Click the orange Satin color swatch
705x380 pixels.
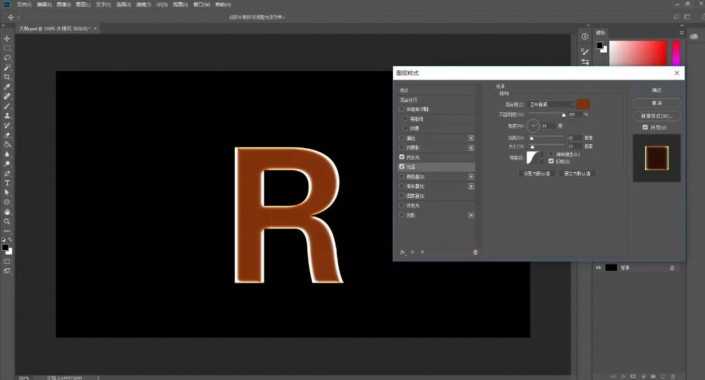click(x=583, y=104)
